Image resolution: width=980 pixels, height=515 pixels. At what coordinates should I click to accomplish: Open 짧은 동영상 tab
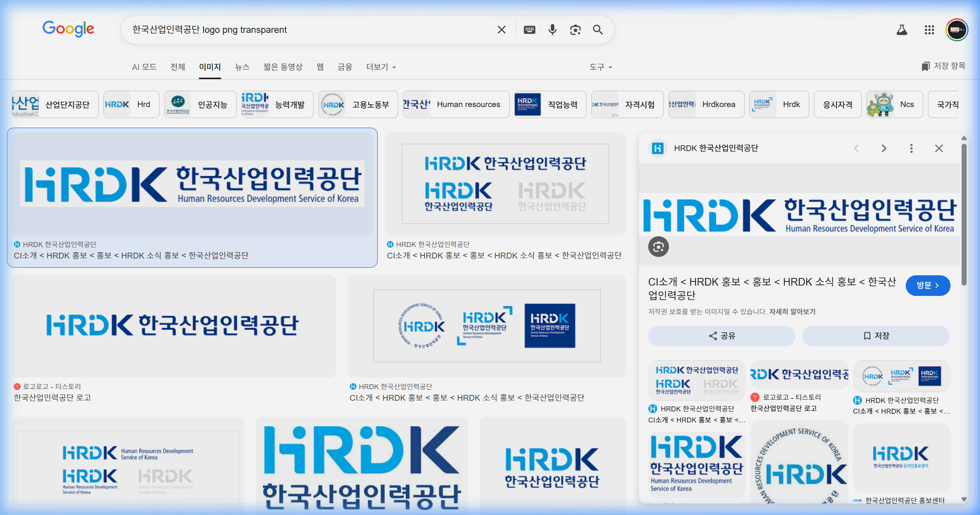tap(283, 67)
